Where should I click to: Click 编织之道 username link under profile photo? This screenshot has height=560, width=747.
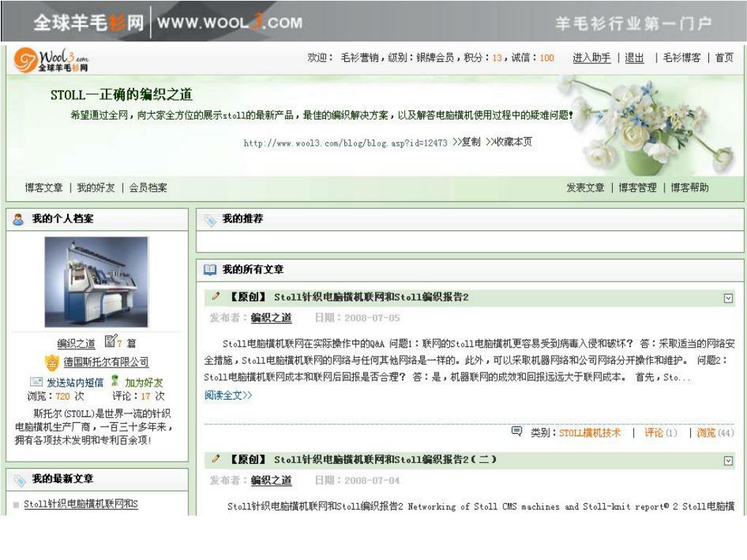click(x=76, y=343)
